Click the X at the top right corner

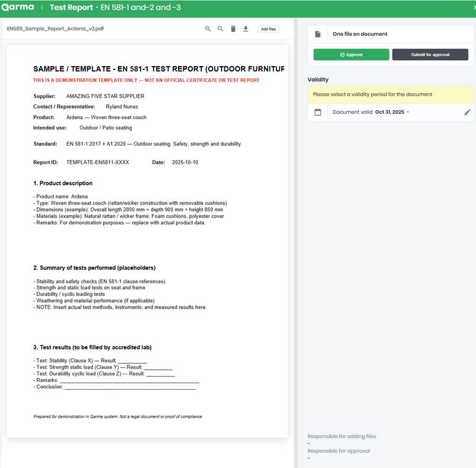pos(473,7)
